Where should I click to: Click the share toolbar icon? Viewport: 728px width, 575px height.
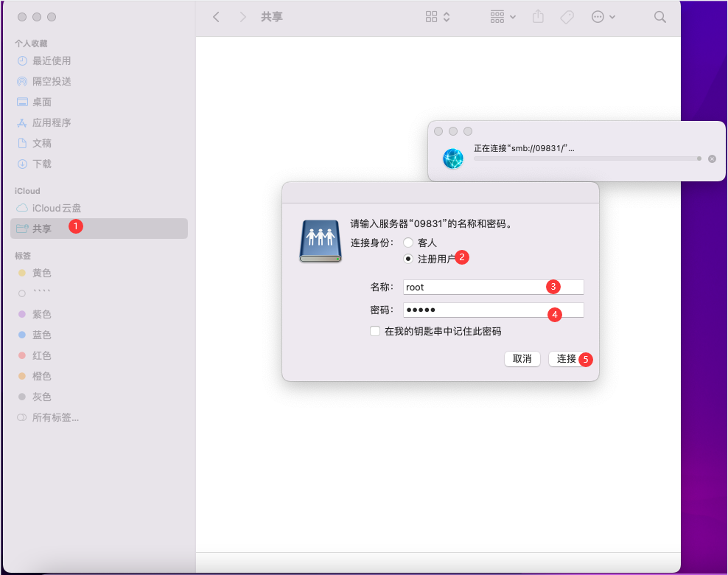click(x=538, y=17)
